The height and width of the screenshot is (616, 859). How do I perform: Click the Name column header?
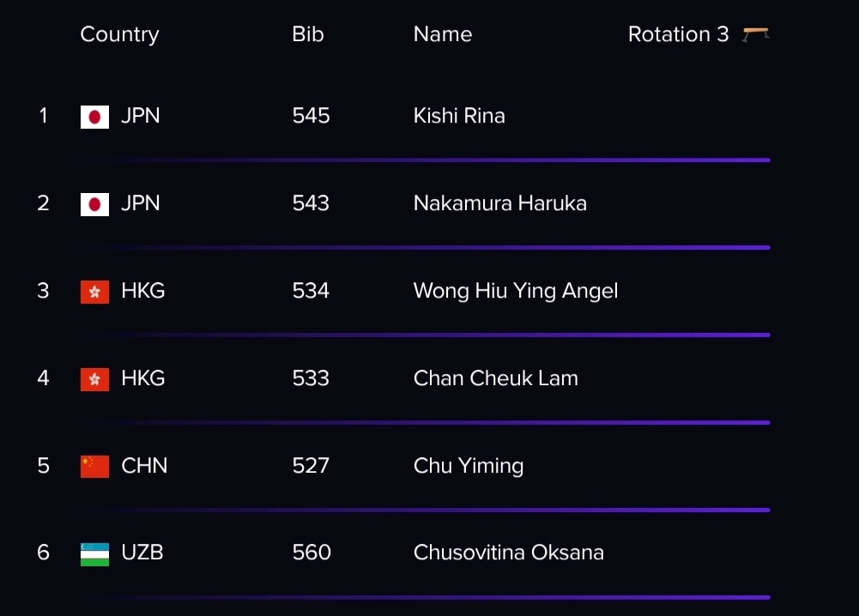pos(443,34)
